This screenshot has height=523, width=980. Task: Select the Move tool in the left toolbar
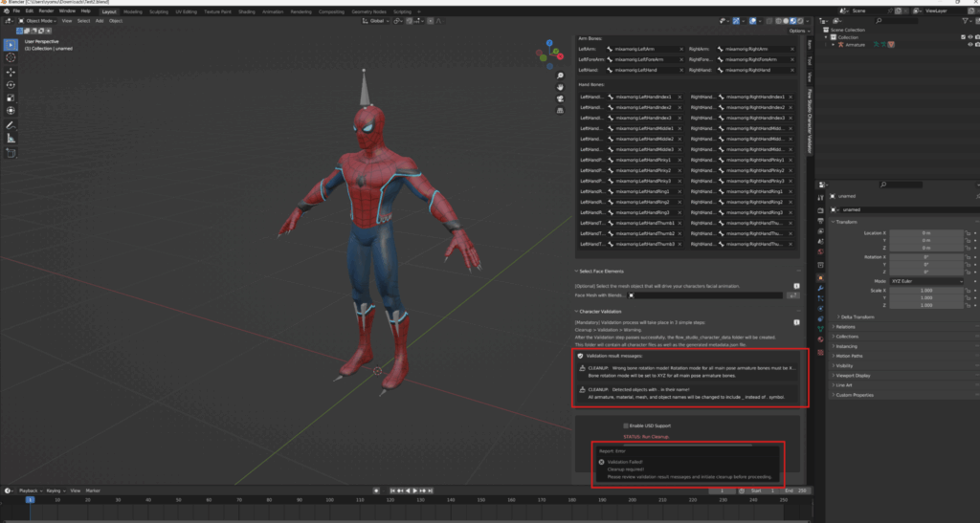[11, 72]
